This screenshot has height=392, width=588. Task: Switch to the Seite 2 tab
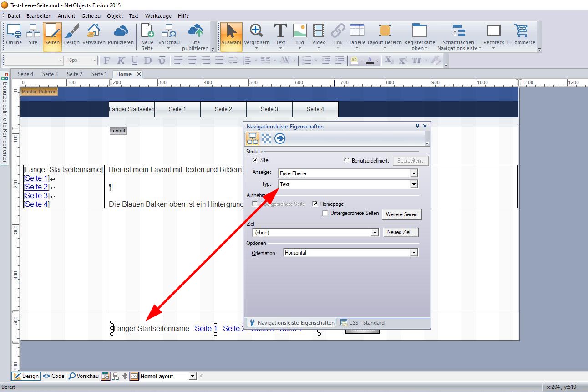[x=75, y=74]
